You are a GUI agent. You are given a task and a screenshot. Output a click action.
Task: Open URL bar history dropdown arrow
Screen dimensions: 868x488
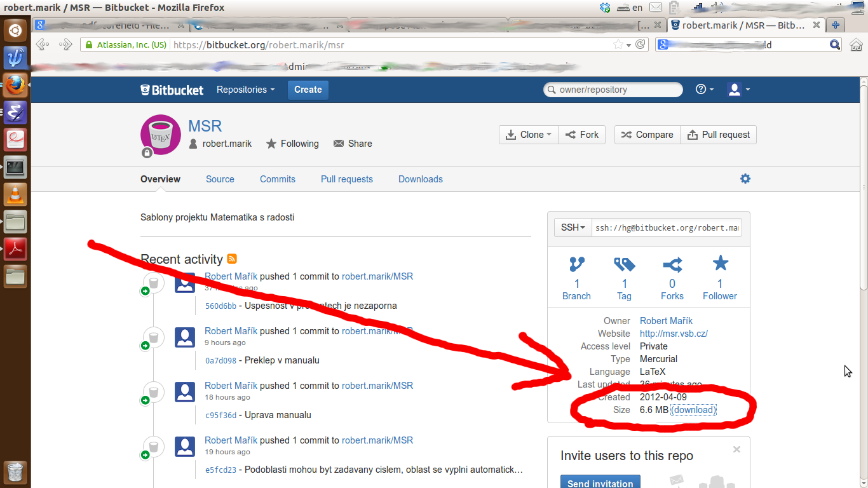tap(628, 44)
